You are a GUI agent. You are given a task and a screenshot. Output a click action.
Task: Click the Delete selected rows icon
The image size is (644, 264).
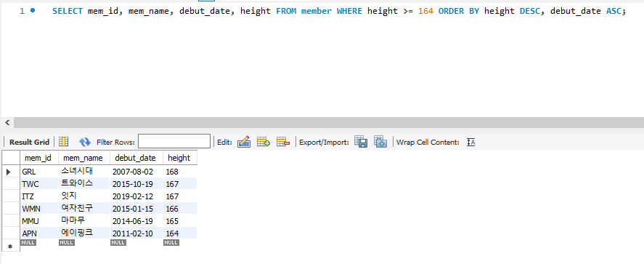283,142
